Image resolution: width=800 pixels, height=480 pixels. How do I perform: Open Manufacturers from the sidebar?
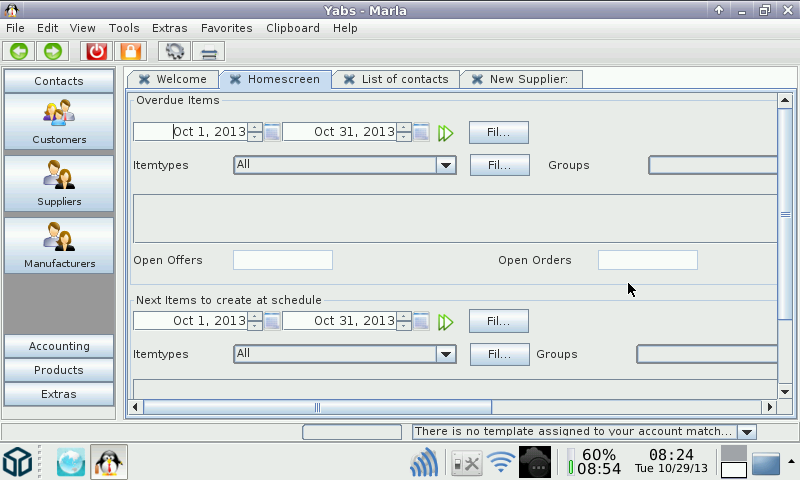tap(59, 246)
